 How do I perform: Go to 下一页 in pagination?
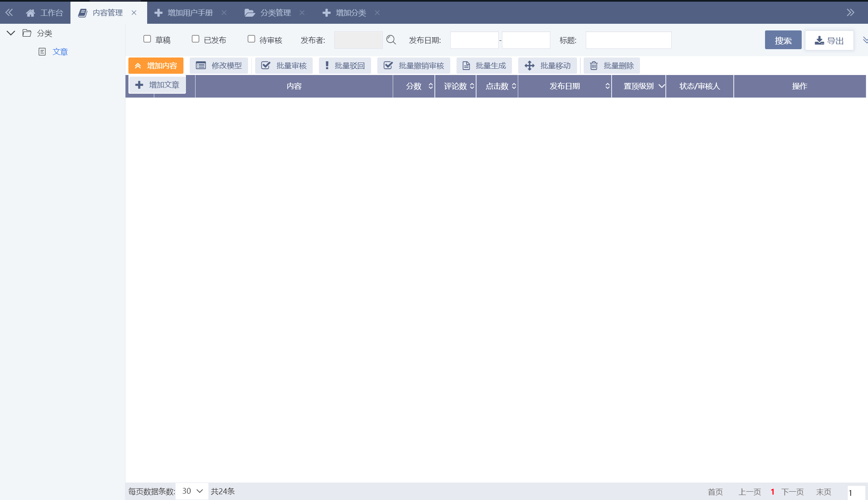pyautogui.click(x=792, y=492)
